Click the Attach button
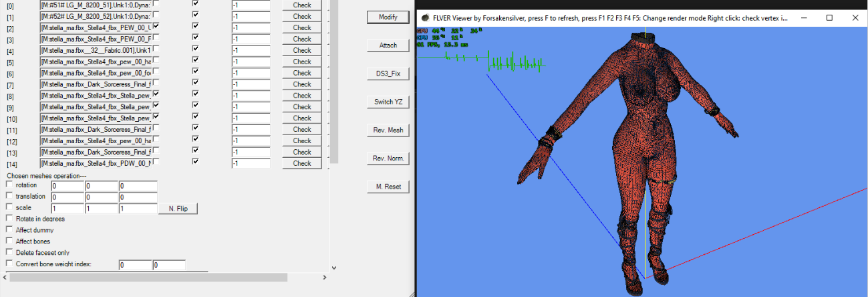Screen dimensions: 868x297 pos(388,45)
